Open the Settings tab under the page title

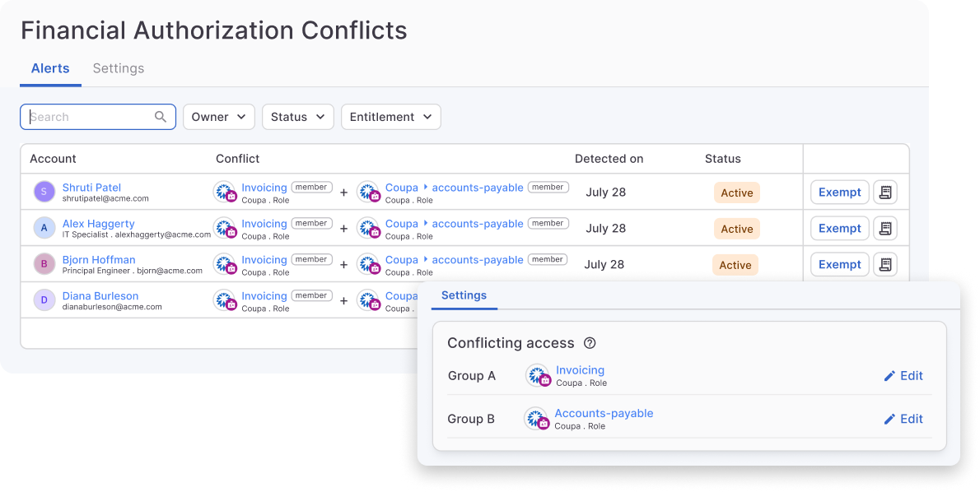(119, 69)
